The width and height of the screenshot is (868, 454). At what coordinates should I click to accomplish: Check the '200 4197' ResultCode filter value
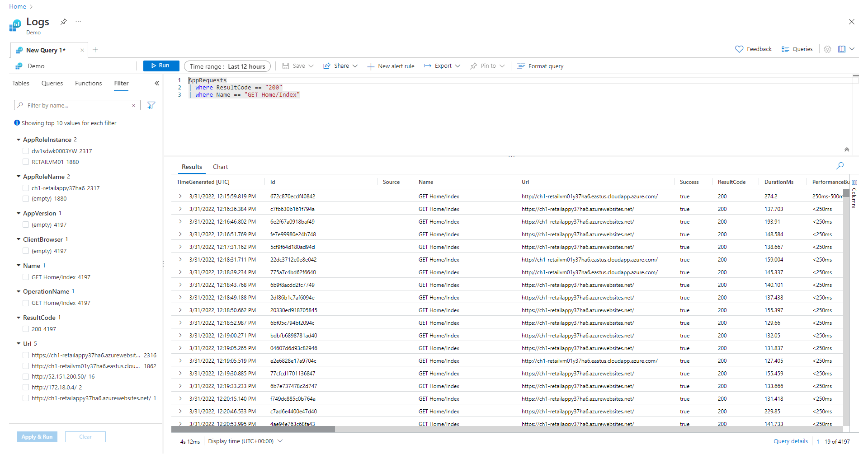click(x=26, y=328)
